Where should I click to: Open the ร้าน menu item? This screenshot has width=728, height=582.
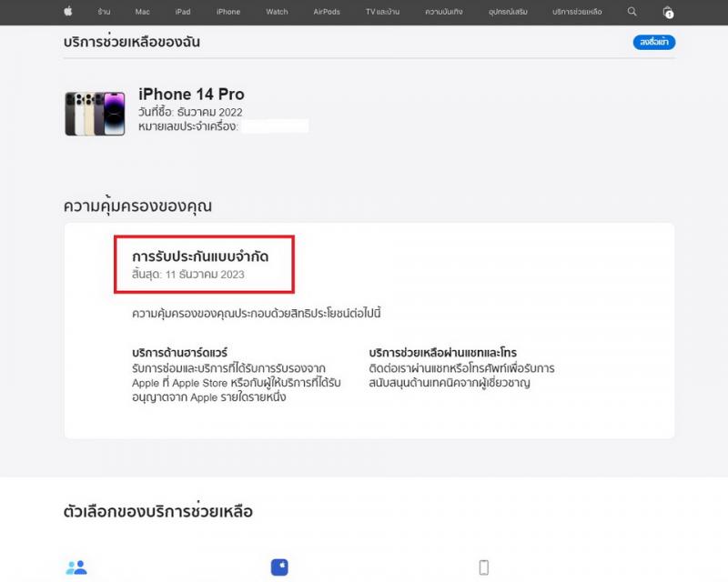pyautogui.click(x=104, y=12)
